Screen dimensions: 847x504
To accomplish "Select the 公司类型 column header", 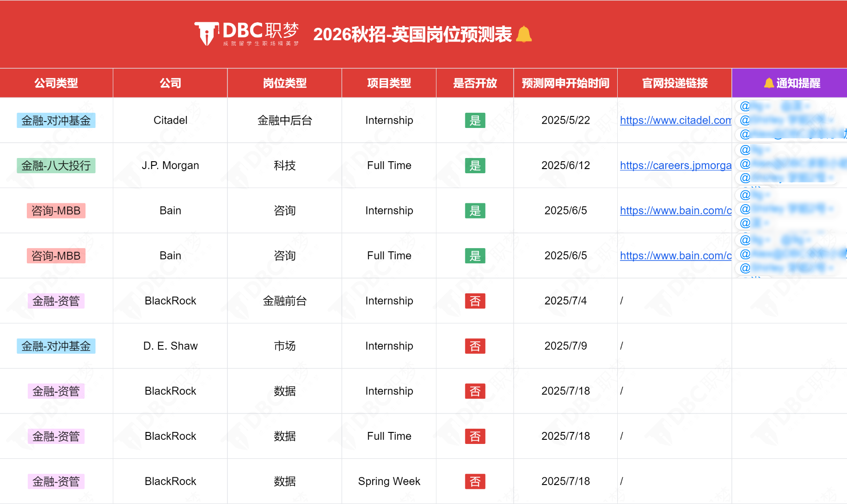I will 56,83.
